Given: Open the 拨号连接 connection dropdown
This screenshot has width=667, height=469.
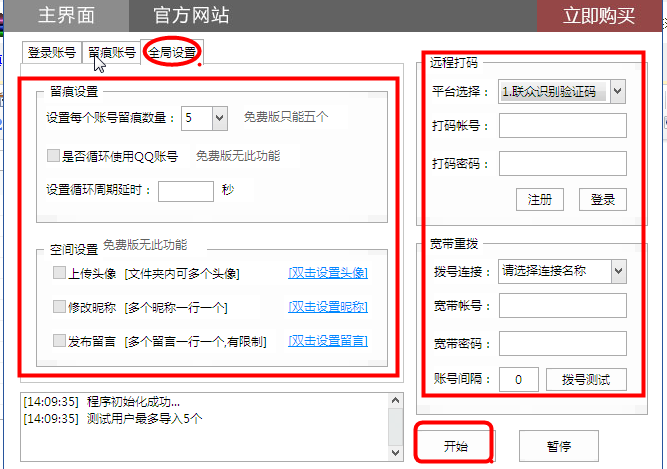Looking at the screenshot, I should pyautogui.click(x=562, y=271).
